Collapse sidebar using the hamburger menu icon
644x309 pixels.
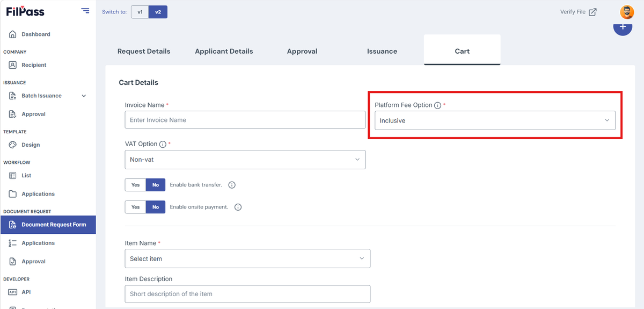85,10
